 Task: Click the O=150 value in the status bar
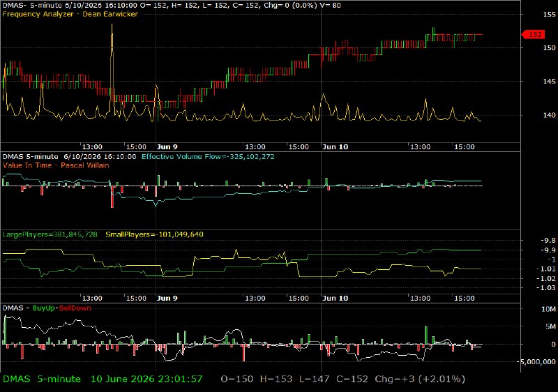[237, 379]
